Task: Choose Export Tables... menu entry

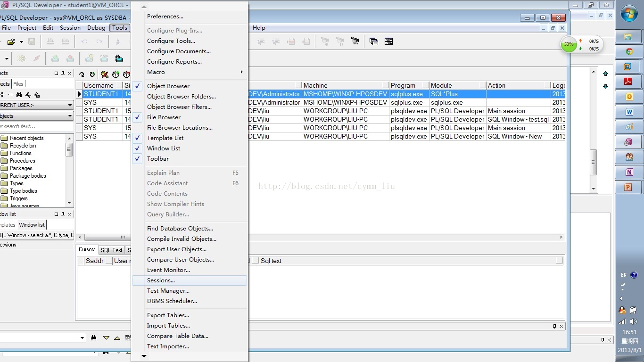Action: (190, 315)
